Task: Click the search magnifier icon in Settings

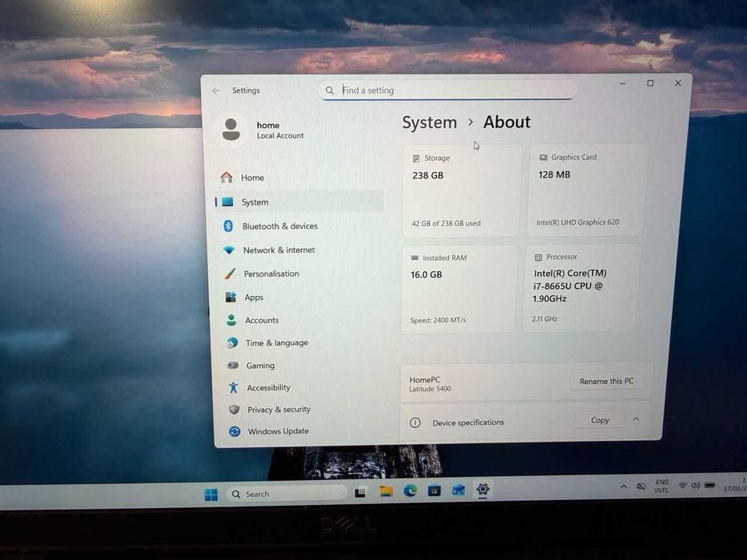Action: click(330, 90)
